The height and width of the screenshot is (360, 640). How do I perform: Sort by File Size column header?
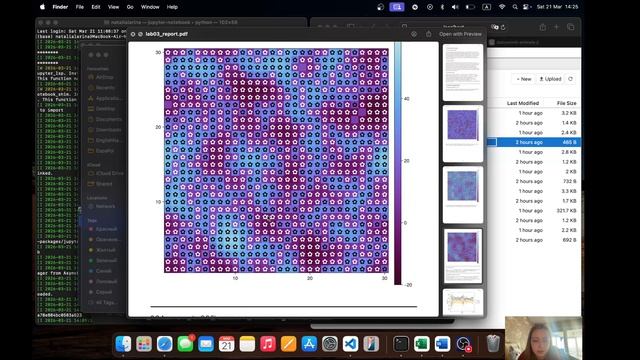pyautogui.click(x=567, y=103)
